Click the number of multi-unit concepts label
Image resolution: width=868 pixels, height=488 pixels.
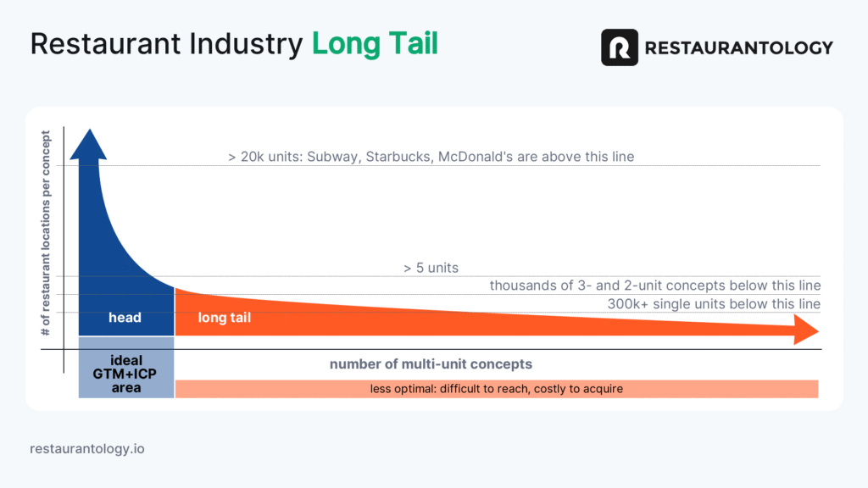(x=431, y=364)
